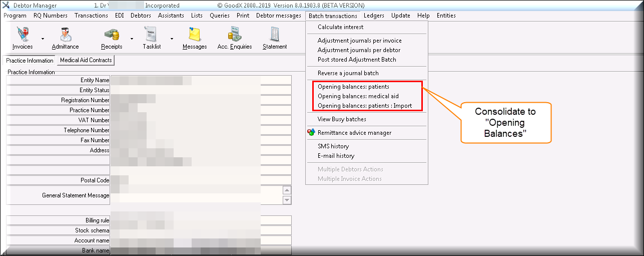Open the Debtor messages menu
This screenshot has width=644, height=256.
coord(279,16)
